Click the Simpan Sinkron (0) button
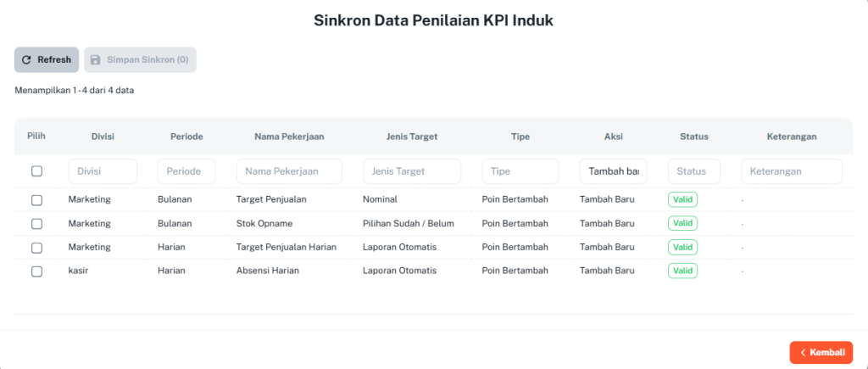Screen dimensions: 868x369 140,60
